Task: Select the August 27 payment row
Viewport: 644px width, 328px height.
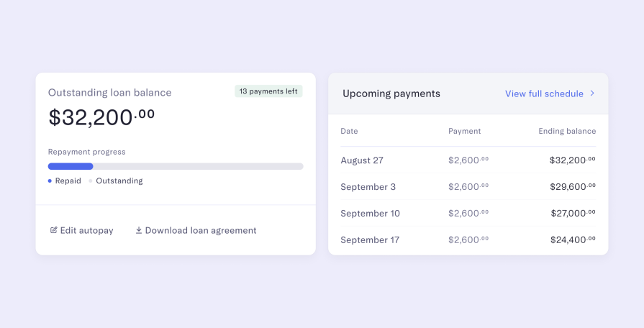Action: (x=468, y=160)
